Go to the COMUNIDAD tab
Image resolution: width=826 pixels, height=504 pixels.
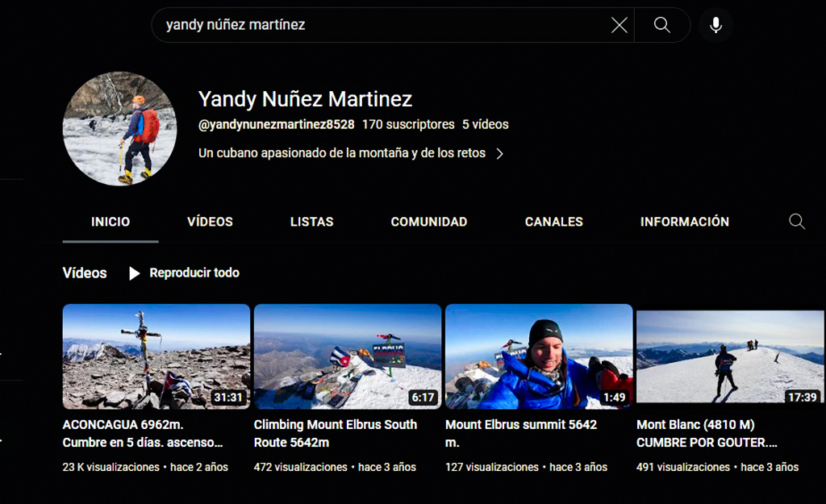coord(428,222)
